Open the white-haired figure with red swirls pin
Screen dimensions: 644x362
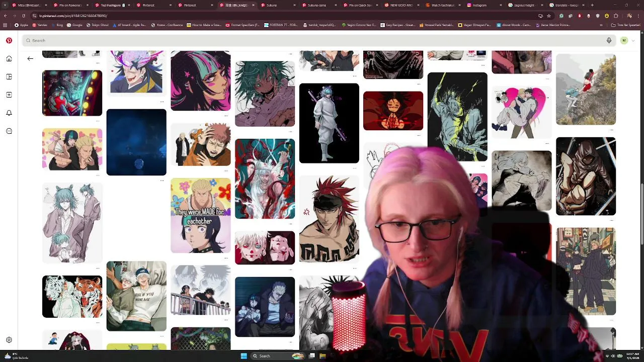(x=265, y=179)
